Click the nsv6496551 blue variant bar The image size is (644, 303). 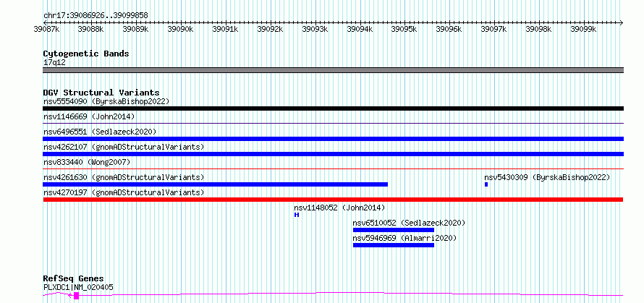(333, 139)
